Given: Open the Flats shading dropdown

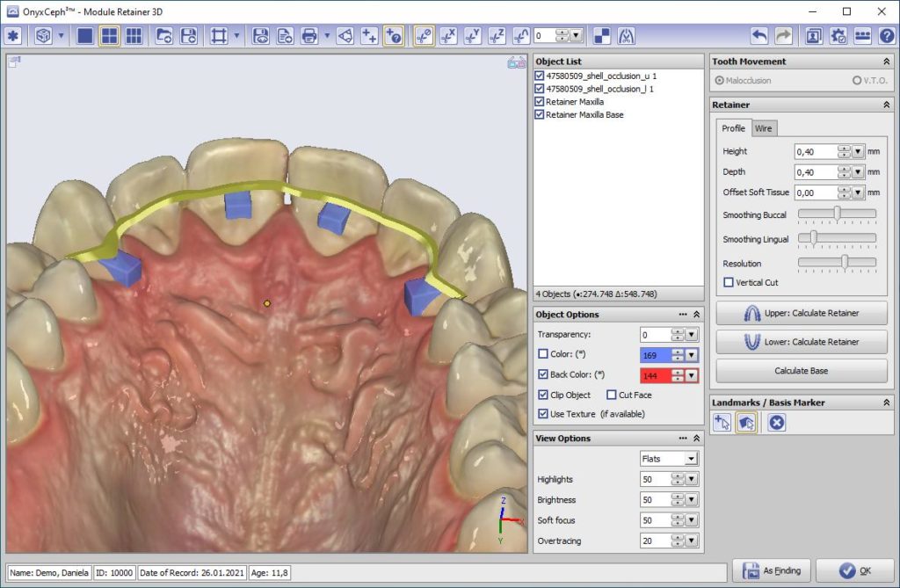Looking at the screenshot, I should point(691,459).
